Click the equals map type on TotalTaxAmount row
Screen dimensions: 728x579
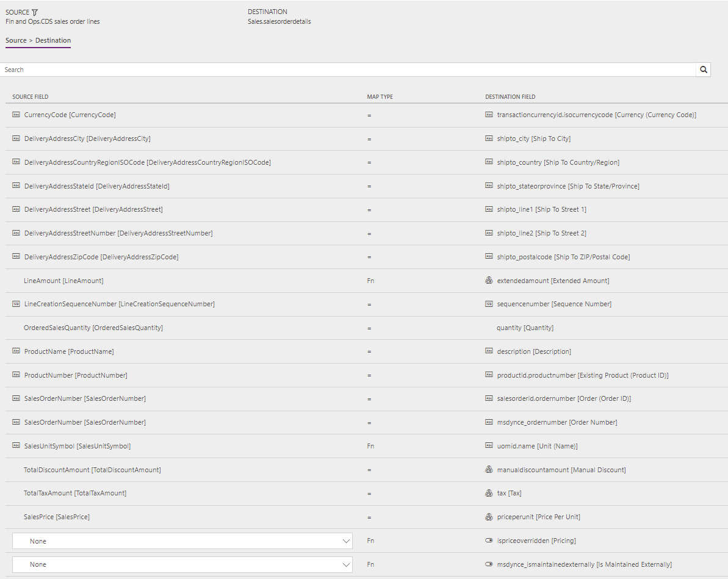coord(369,492)
